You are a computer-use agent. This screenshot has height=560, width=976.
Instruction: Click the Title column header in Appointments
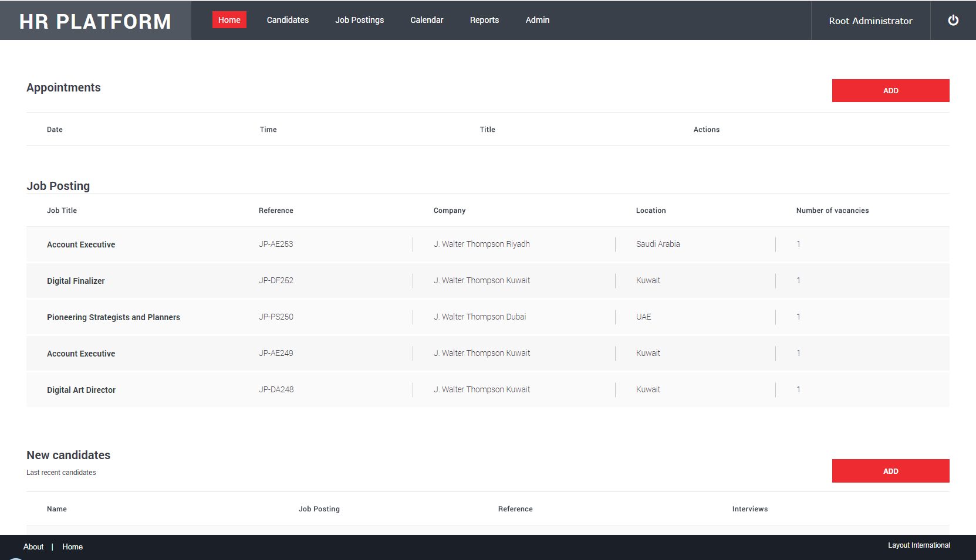(x=488, y=130)
